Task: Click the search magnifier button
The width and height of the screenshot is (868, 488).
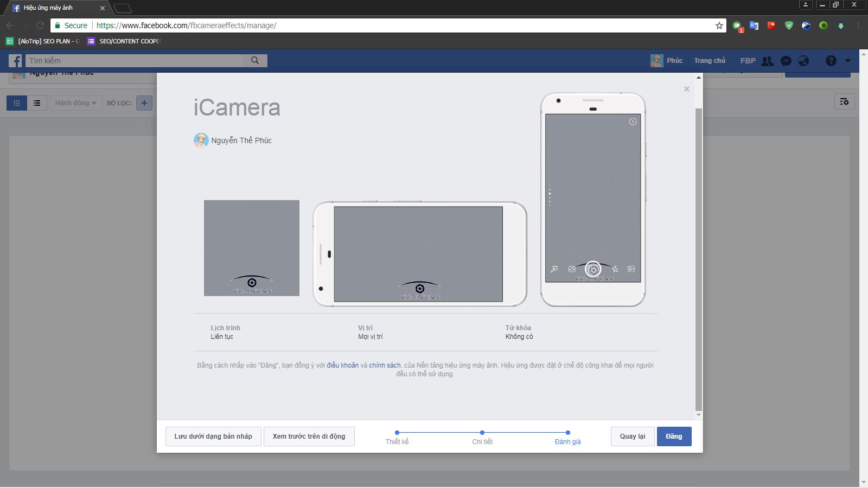Action: [255, 61]
